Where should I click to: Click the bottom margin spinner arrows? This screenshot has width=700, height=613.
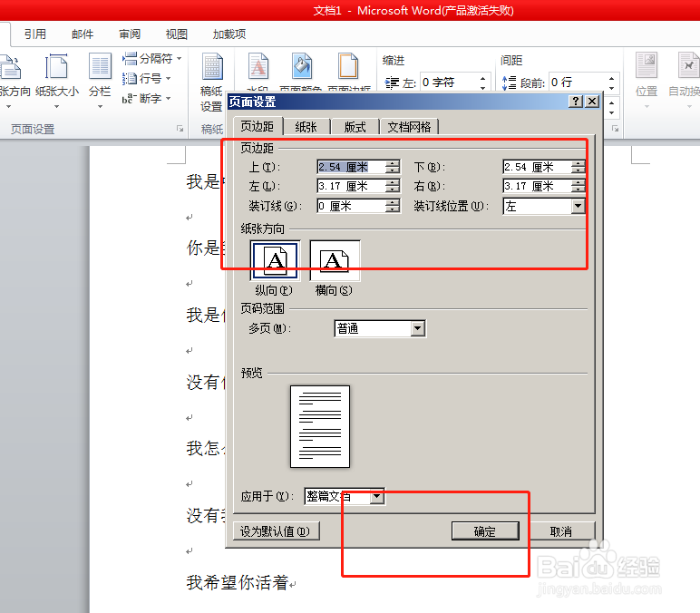point(578,167)
